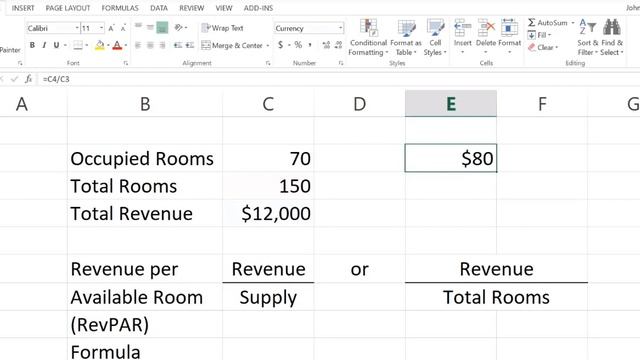Screen dimensions: 640x360
Task: Open the Calibri font name dropdown
Action: pyautogui.click(x=77, y=28)
